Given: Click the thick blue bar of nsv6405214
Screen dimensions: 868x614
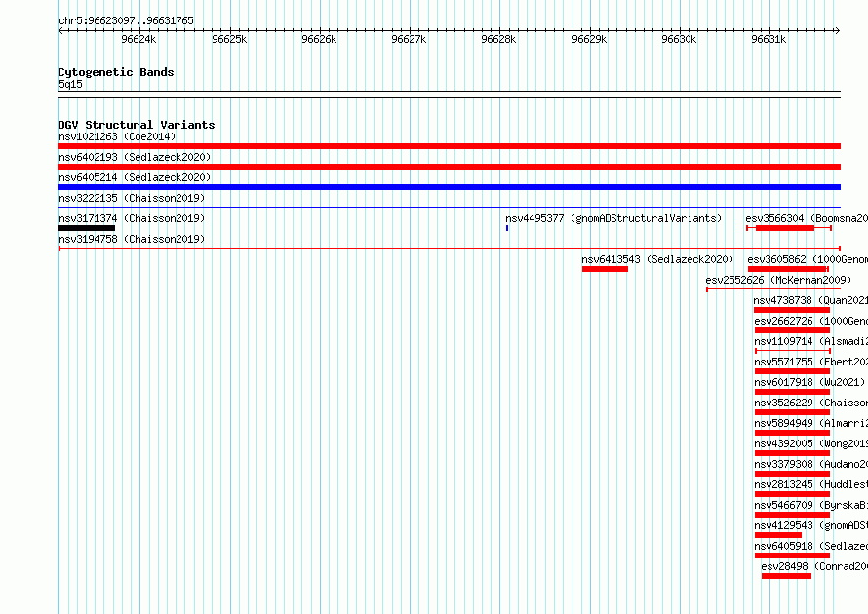Looking at the screenshot, I should pos(449,187).
